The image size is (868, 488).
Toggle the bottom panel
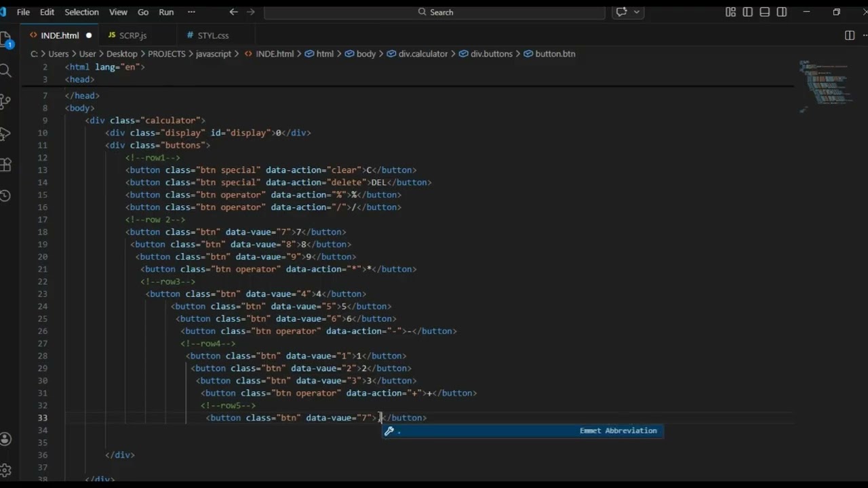pos(765,12)
